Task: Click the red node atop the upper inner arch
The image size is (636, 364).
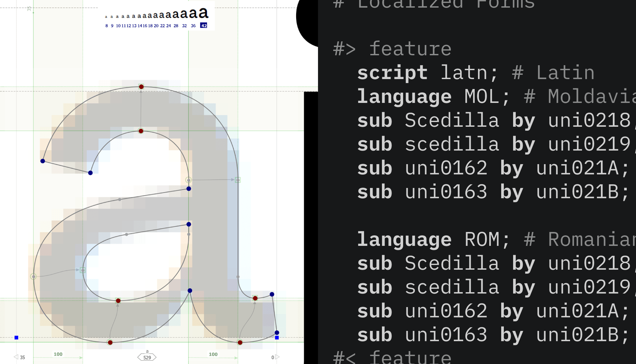Action: pos(141,131)
